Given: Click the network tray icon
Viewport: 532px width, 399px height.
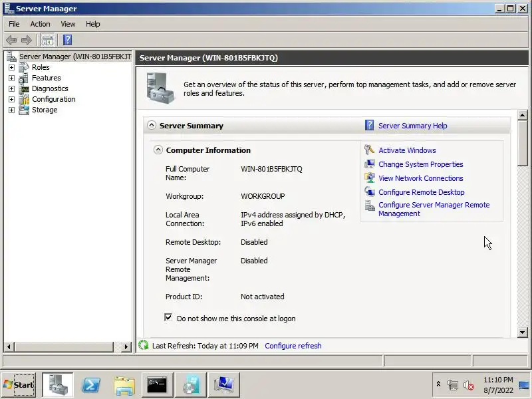Looking at the screenshot, I should (452, 385).
